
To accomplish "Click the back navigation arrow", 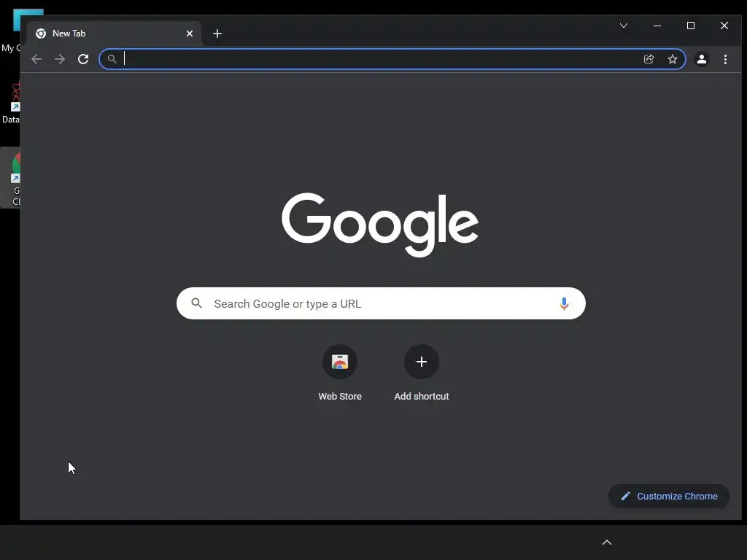I will pos(36,59).
